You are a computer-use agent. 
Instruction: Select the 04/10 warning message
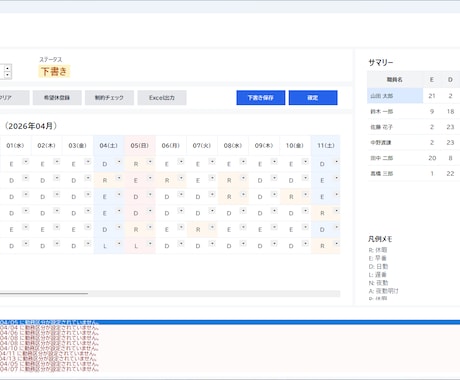49,348
